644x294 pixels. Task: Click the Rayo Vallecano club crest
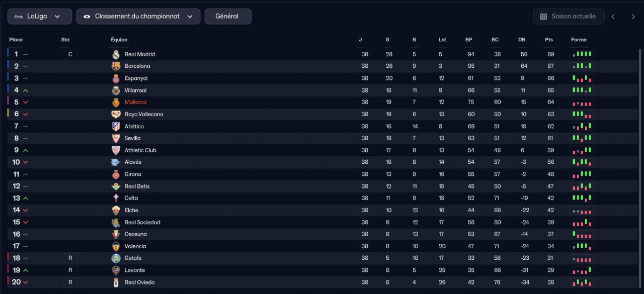(x=116, y=114)
